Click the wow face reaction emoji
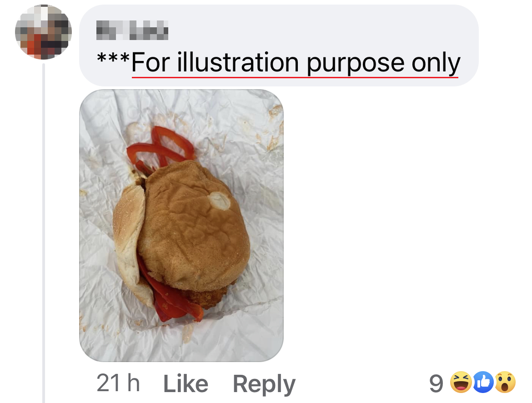The image size is (532, 403). pyautogui.click(x=505, y=382)
